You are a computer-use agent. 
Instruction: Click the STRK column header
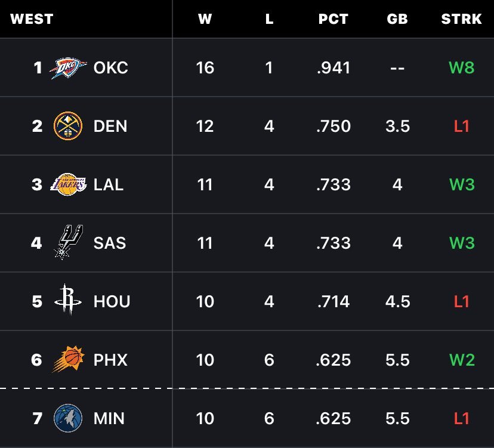click(x=461, y=19)
